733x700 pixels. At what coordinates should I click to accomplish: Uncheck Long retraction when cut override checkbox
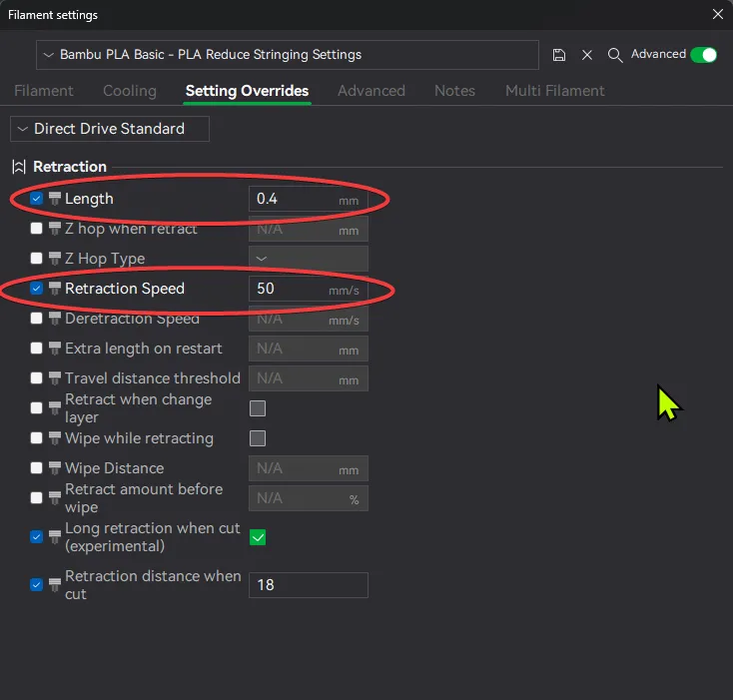(36, 536)
